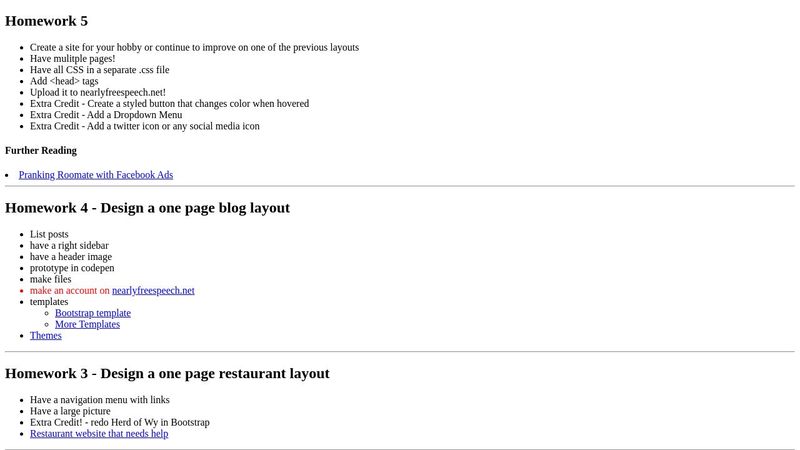Image resolution: width=800 pixels, height=450 pixels.
Task: Click the 'prototype in codepen' list item
Action: point(72,268)
